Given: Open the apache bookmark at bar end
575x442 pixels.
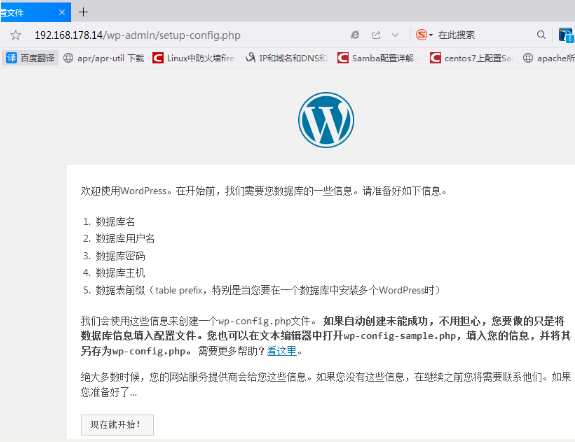Looking at the screenshot, I should click(x=548, y=58).
